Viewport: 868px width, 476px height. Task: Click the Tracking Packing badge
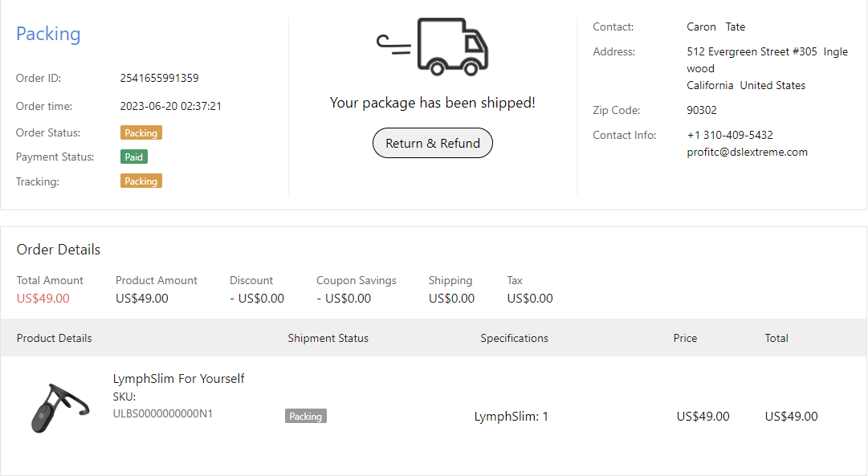pyautogui.click(x=141, y=181)
